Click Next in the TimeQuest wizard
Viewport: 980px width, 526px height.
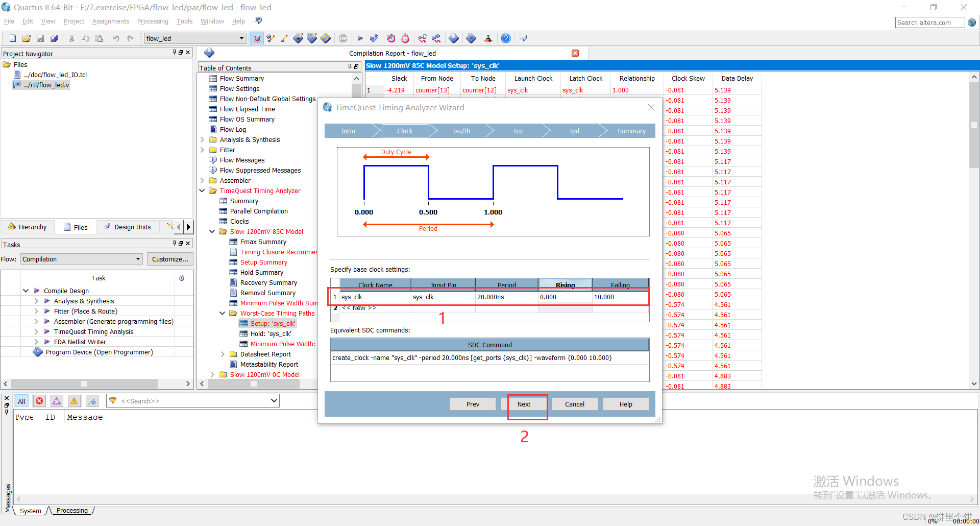coord(524,404)
